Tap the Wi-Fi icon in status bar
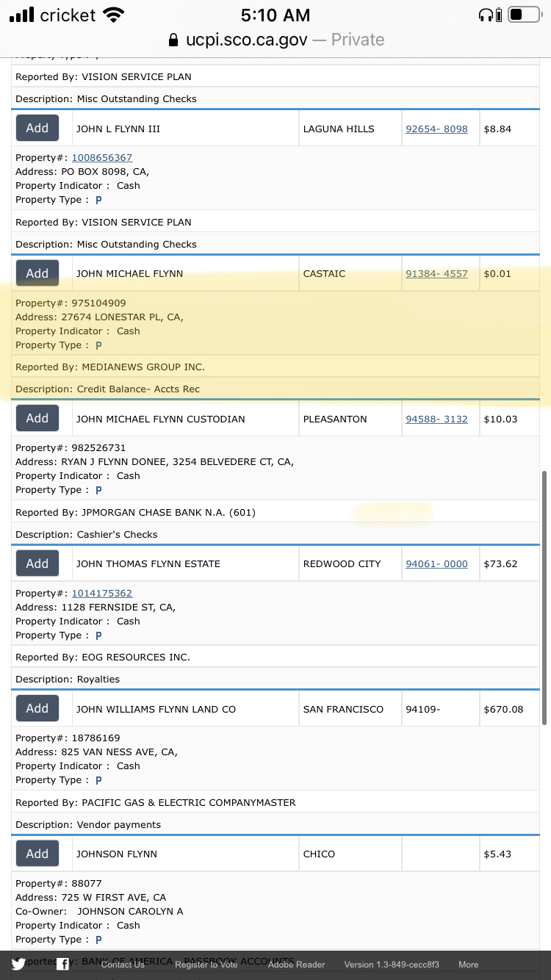Screen dimensions: 551x980 (113, 15)
